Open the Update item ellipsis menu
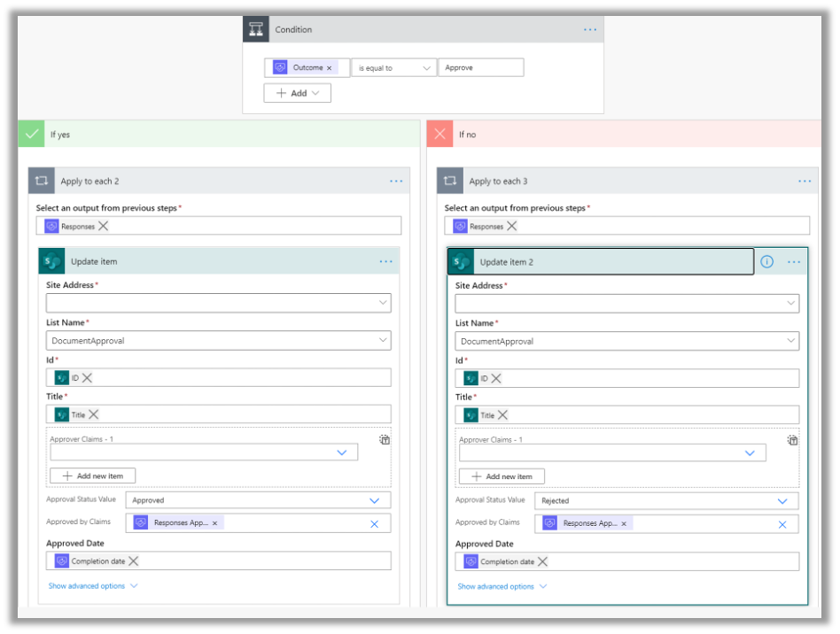 385,261
